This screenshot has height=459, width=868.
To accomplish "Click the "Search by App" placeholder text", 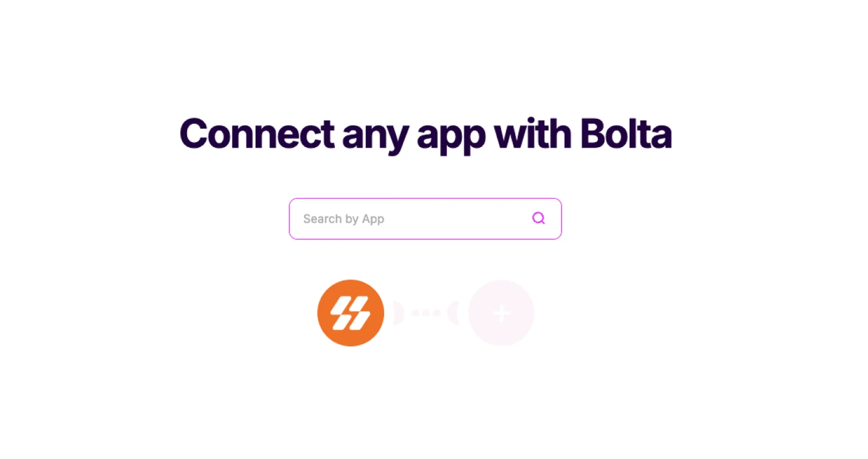I will click(344, 219).
